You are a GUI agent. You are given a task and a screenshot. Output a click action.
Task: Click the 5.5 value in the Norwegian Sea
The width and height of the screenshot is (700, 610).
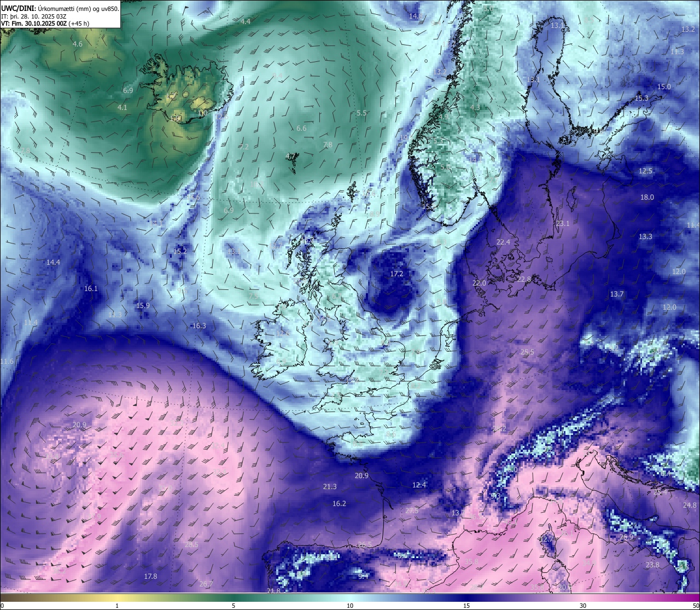pyautogui.click(x=361, y=113)
